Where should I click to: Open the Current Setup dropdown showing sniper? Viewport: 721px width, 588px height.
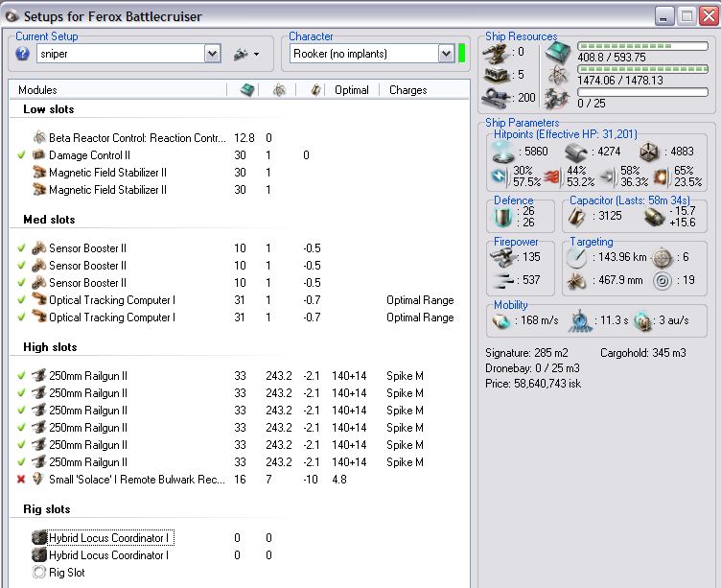pos(212,55)
